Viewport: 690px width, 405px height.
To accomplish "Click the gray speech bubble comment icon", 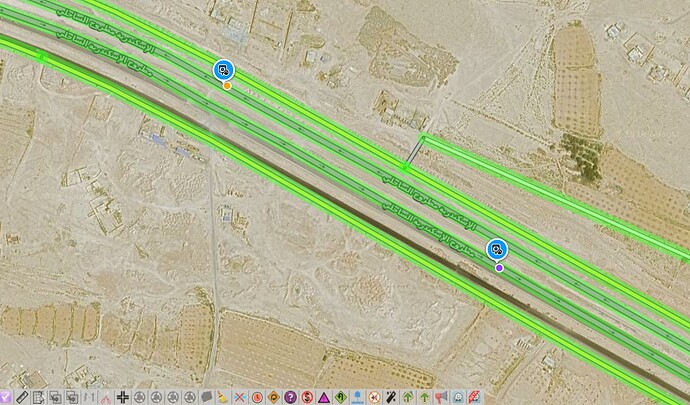I will pyautogui.click(x=206, y=397).
